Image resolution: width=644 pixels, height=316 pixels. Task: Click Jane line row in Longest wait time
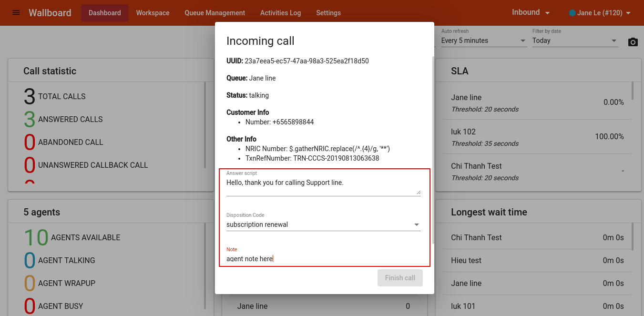(x=537, y=283)
